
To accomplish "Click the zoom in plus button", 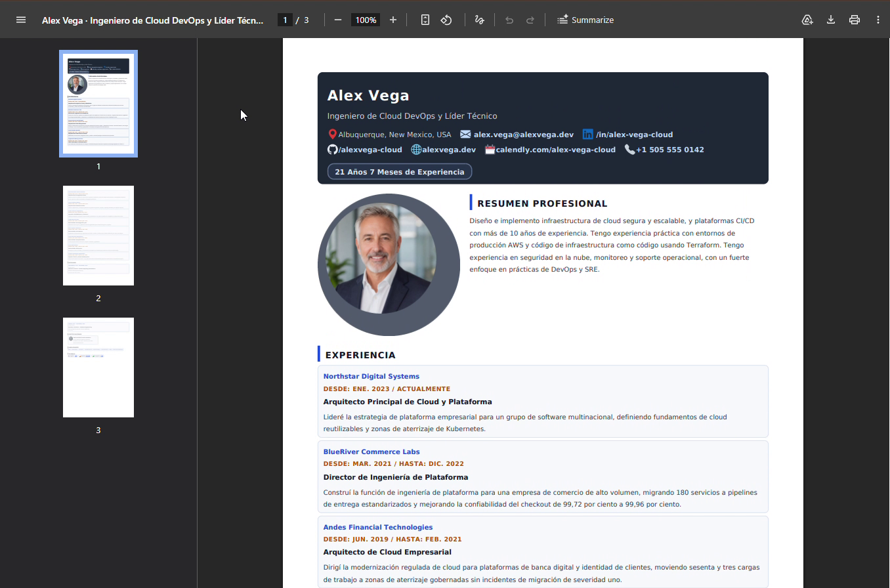I will click(x=393, y=20).
